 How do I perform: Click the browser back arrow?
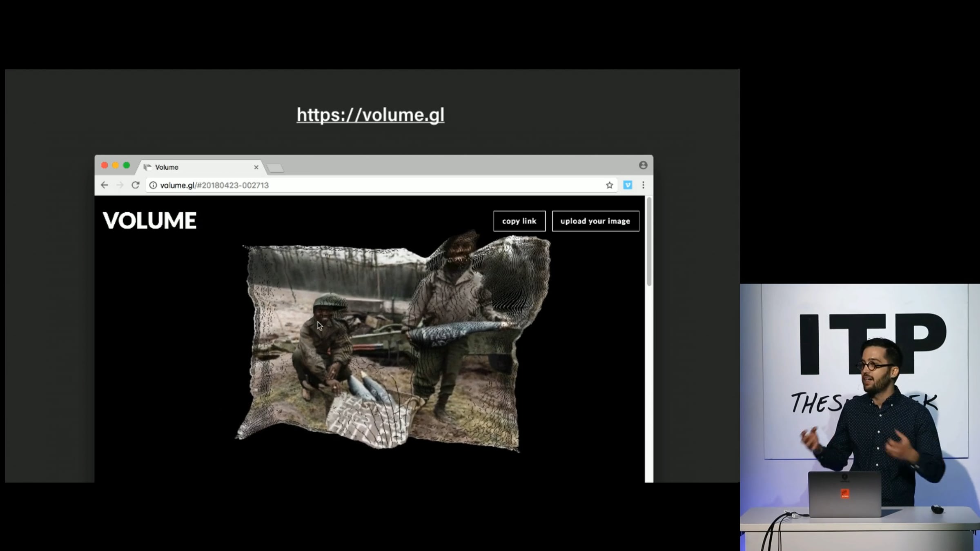tap(105, 185)
